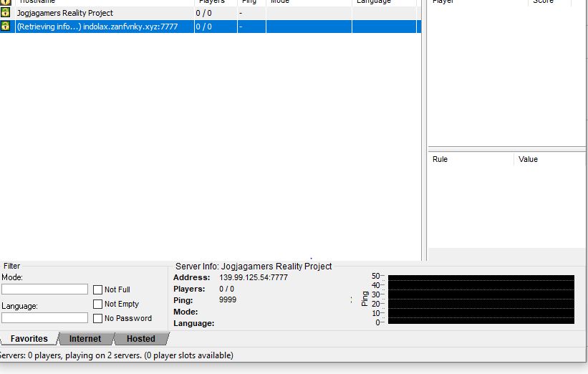Click the Ping value 9999
The height and width of the screenshot is (374, 588).
coord(228,299)
